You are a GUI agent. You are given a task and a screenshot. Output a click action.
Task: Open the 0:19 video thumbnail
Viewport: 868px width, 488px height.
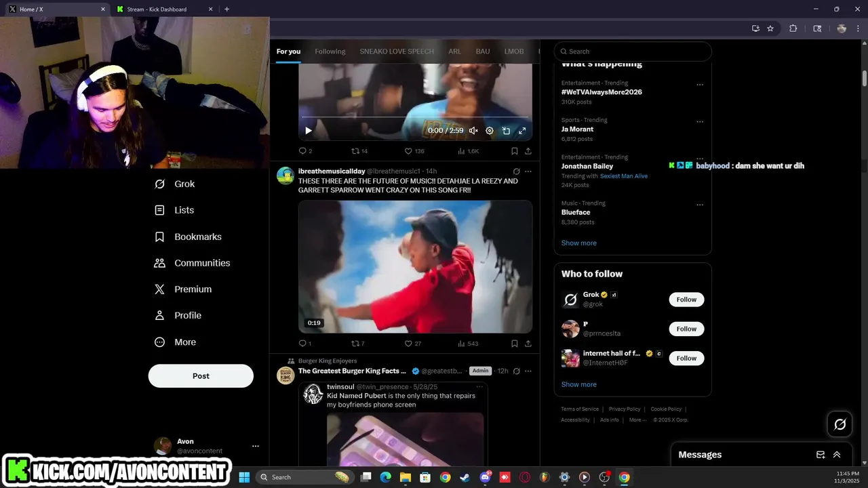click(x=415, y=266)
